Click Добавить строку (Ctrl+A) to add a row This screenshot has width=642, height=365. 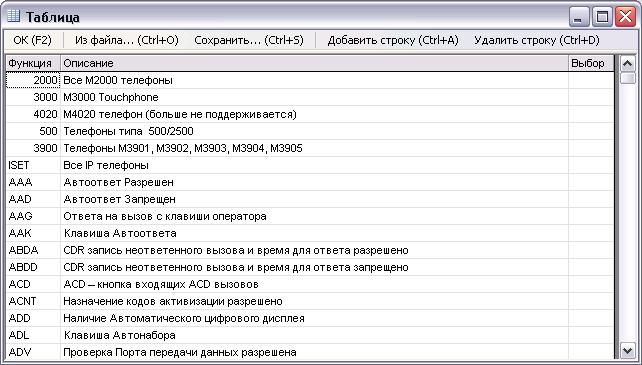click(x=393, y=40)
